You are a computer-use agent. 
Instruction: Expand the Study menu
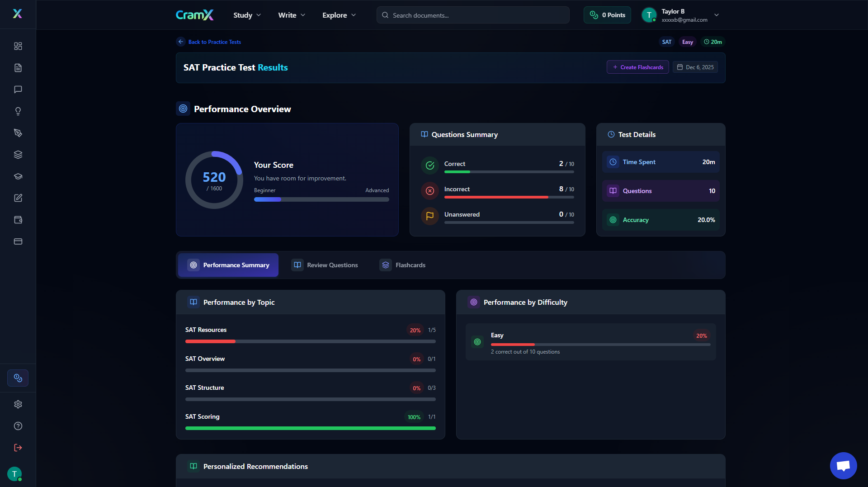[x=247, y=15]
